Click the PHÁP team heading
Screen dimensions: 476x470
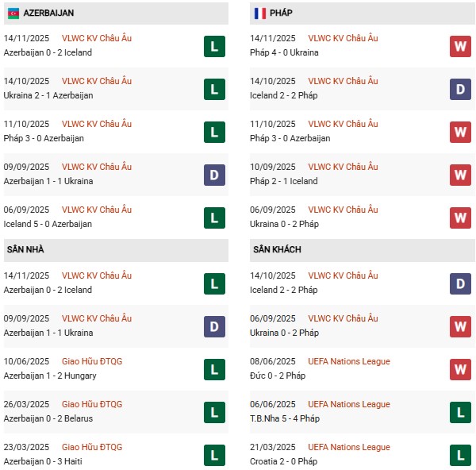(283, 13)
